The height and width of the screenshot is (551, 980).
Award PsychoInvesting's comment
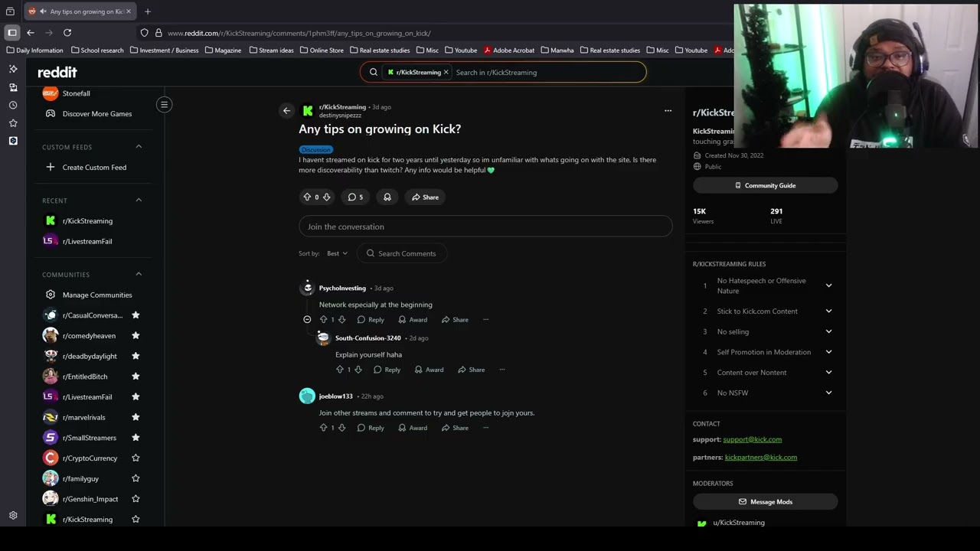(x=413, y=320)
